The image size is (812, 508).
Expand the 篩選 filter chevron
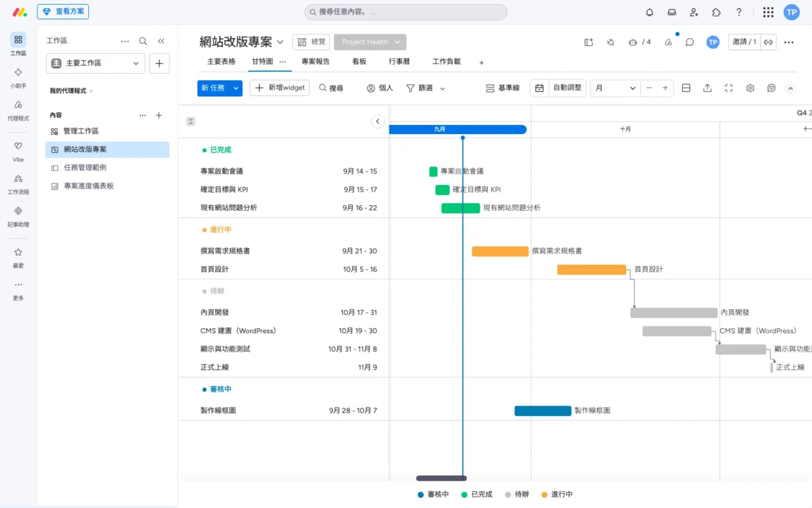coord(442,89)
